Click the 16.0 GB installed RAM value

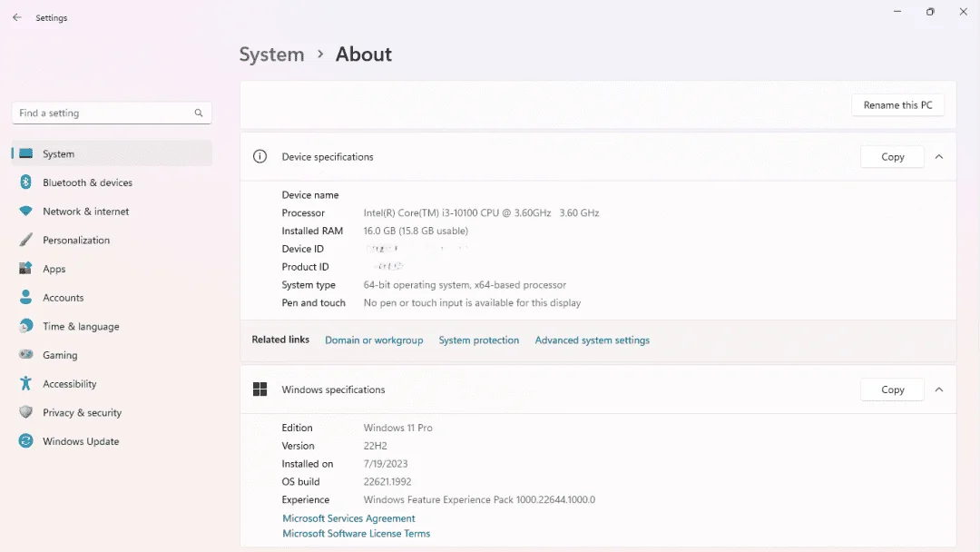pyautogui.click(x=416, y=231)
